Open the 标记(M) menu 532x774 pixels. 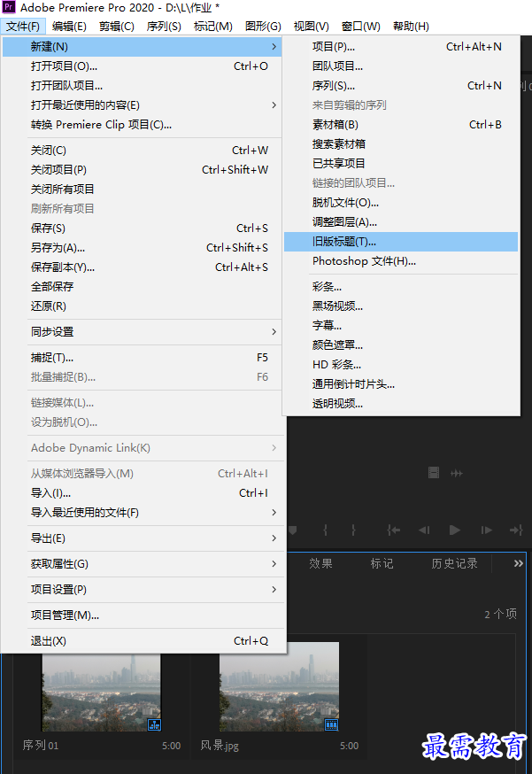[213, 27]
